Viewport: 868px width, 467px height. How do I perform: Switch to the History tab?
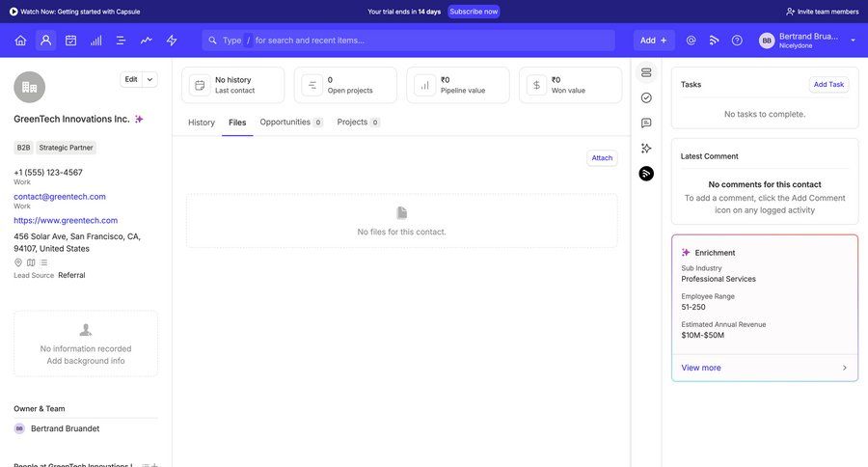pos(202,123)
